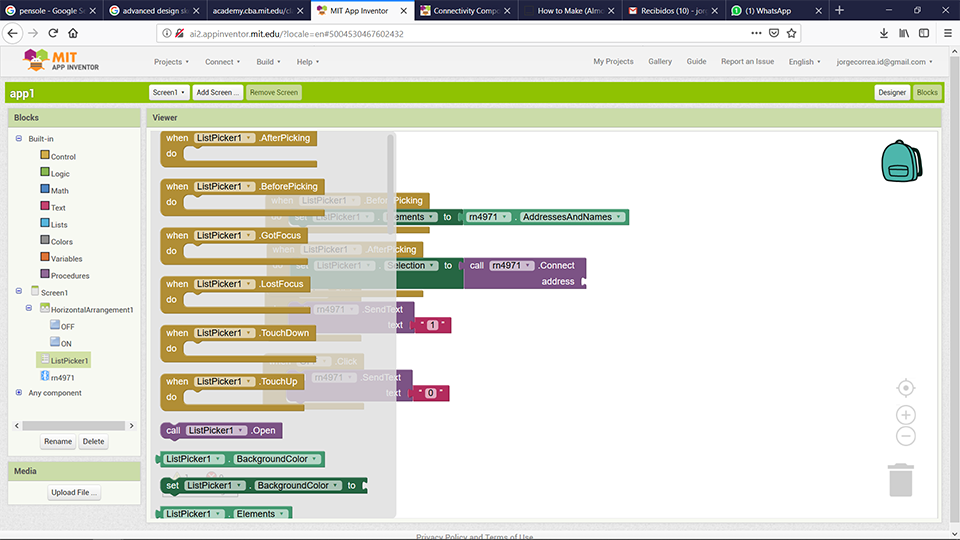Select the Logic blocks color icon
Screen dimensions: 960x540
tap(45, 173)
